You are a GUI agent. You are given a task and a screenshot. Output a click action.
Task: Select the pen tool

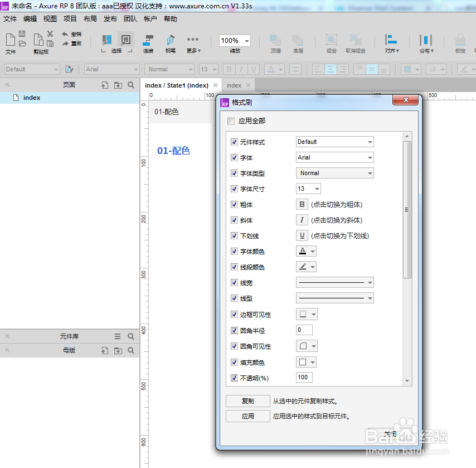171,40
